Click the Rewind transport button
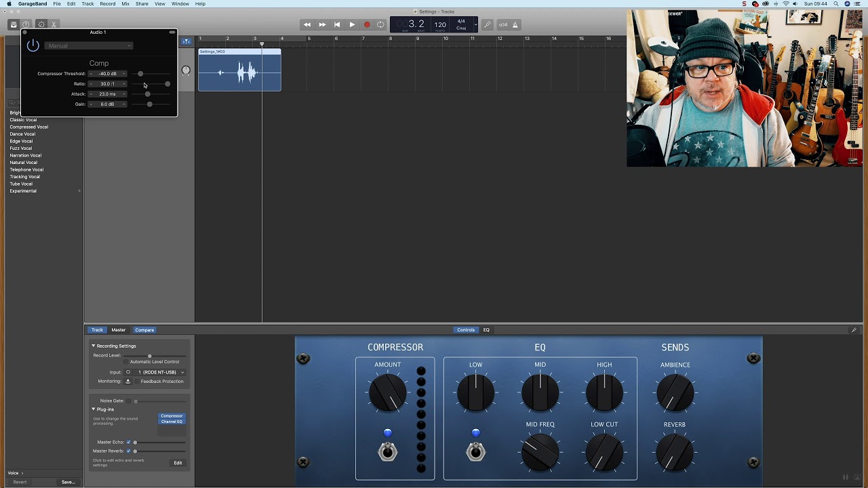Image resolution: width=868 pixels, height=488 pixels. 307,24
